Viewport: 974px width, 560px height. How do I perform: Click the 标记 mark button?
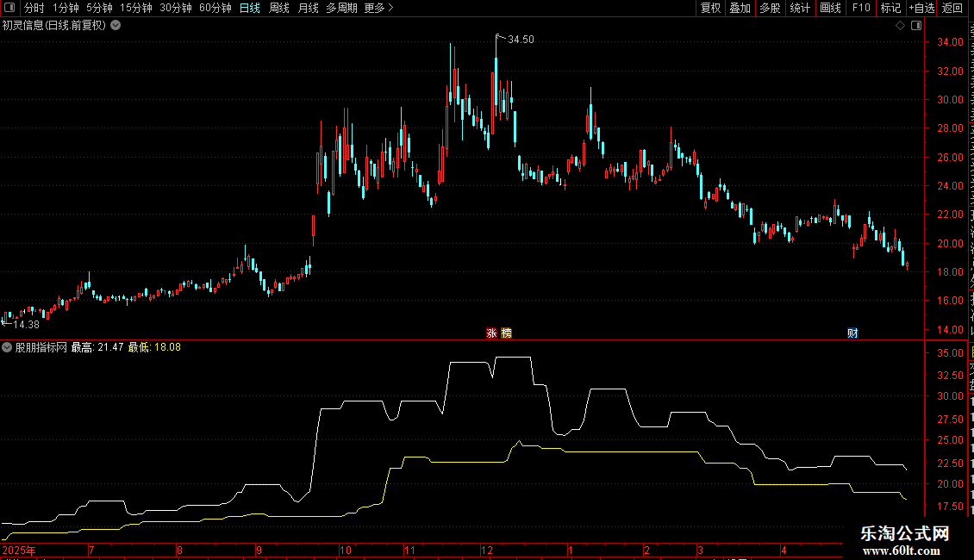click(x=890, y=8)
